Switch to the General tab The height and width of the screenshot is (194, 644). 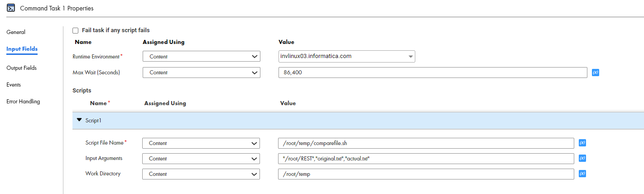click(x=16, y=32)
